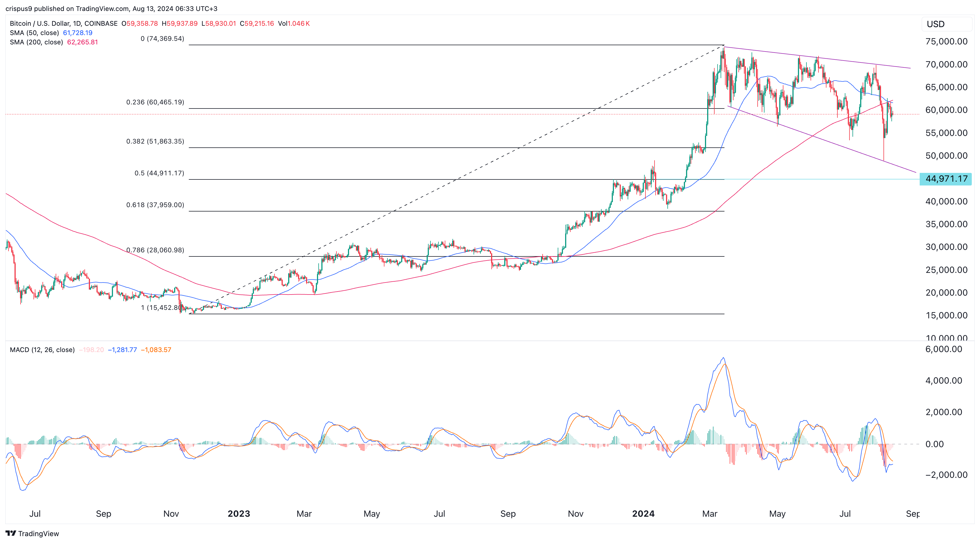The width and height of the screenshot is (980, 543).
Task: Click the TradingView logo icon
Action: 11,533
